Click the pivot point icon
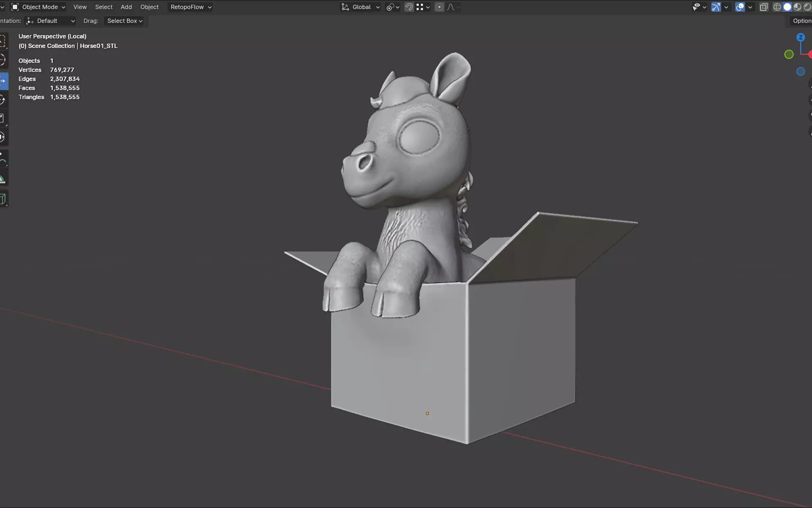 click(390, 7)
